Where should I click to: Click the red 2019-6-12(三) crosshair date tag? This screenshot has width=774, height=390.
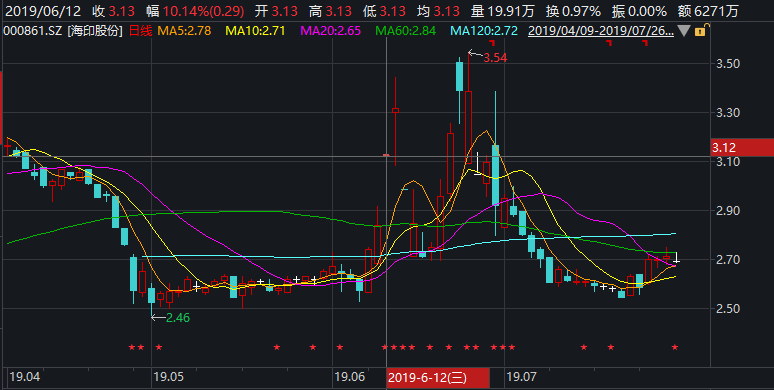click(438, 378)
